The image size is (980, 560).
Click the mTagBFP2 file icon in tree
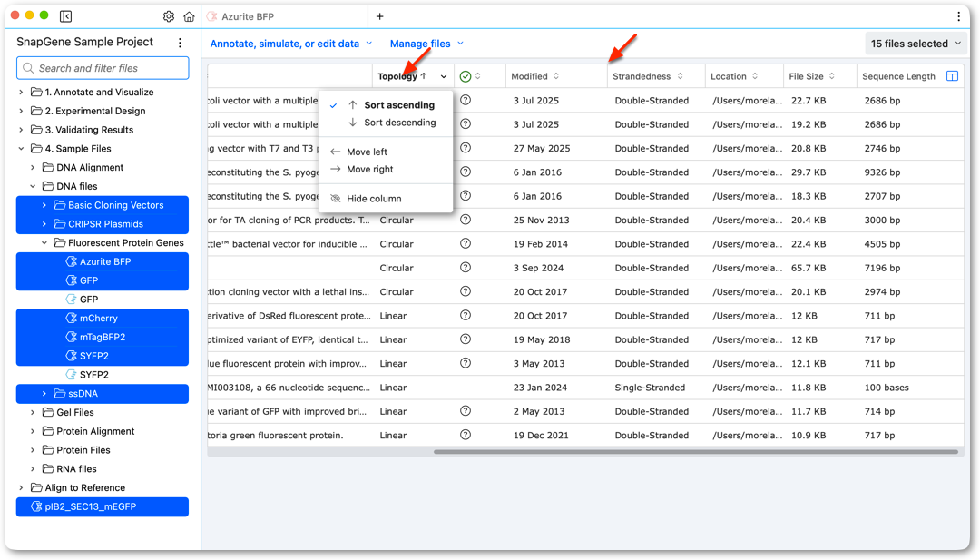pos(72,337)
